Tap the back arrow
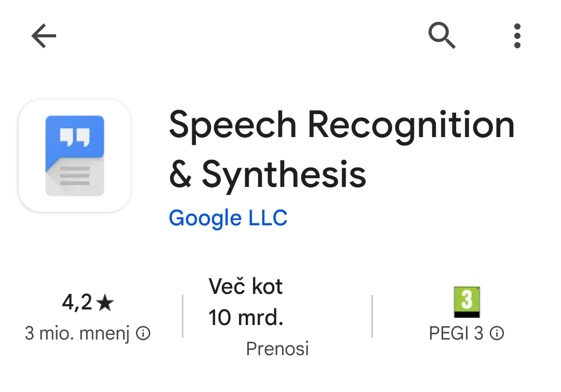This screenshot has height=392, width=561. (44, 36)
